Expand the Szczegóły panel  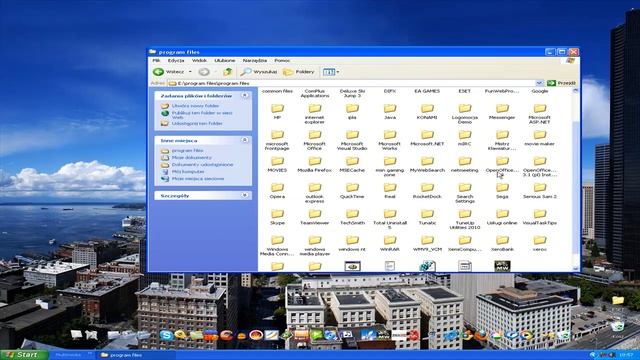point(244,196)
